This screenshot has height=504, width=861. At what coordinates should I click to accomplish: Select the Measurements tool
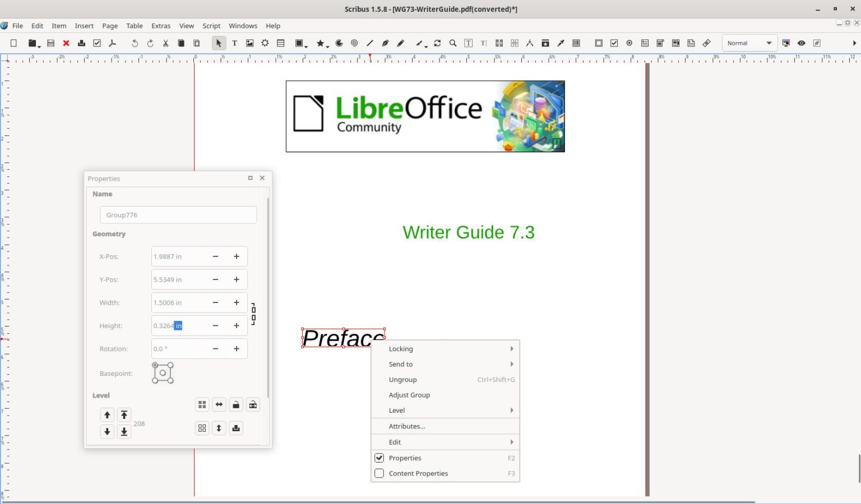click(x=530, y=43)
